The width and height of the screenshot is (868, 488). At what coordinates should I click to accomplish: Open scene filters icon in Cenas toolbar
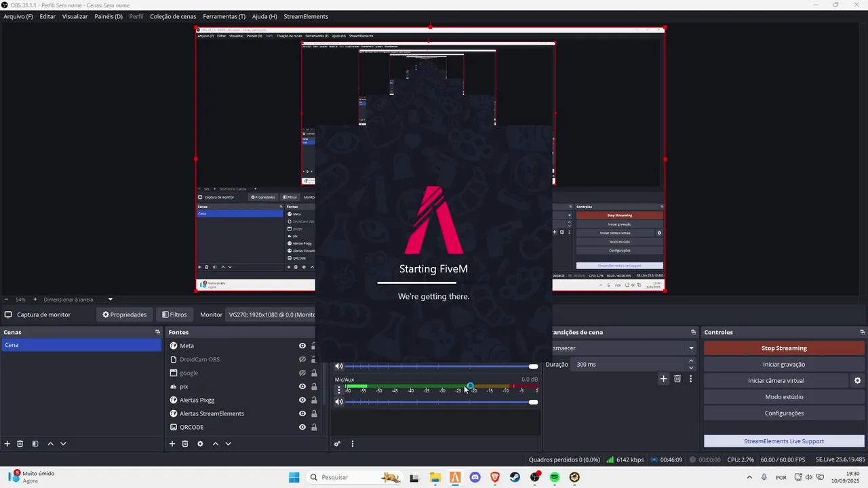[x=35, y=444]
